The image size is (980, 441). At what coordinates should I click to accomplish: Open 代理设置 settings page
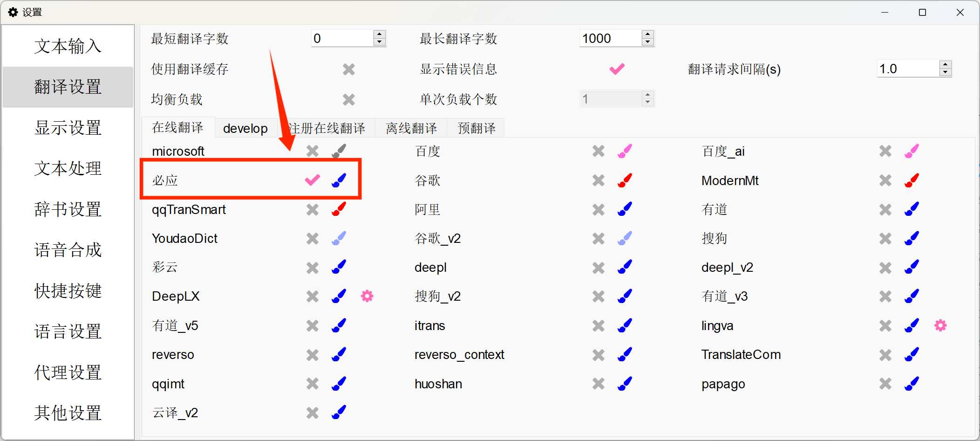[68, 372]
